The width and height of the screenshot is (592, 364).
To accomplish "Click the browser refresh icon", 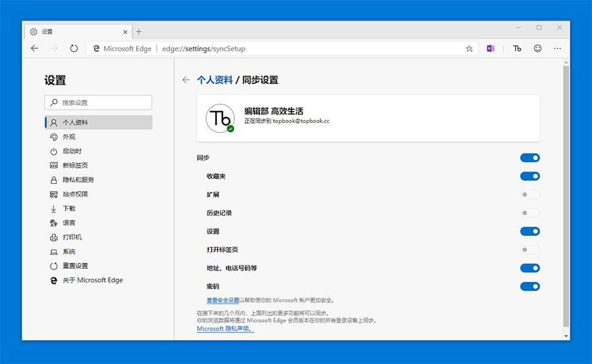I will (x=74, y=48).
